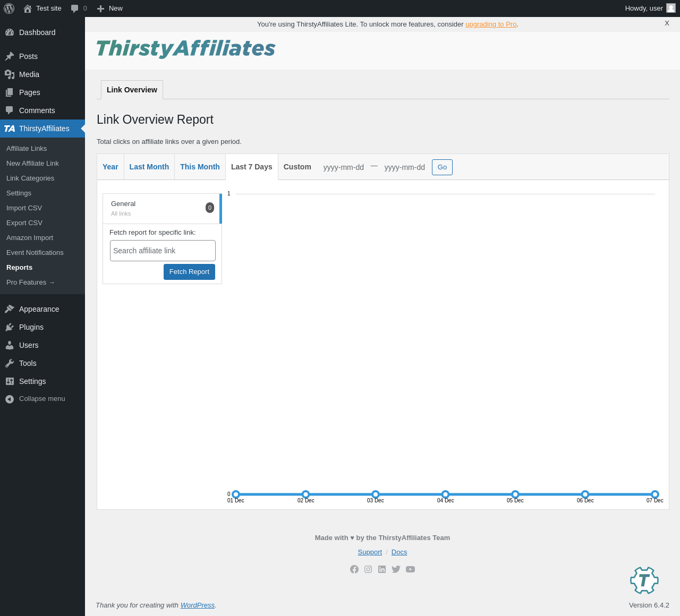Click the Tools wrench icon

coord(10,363)
